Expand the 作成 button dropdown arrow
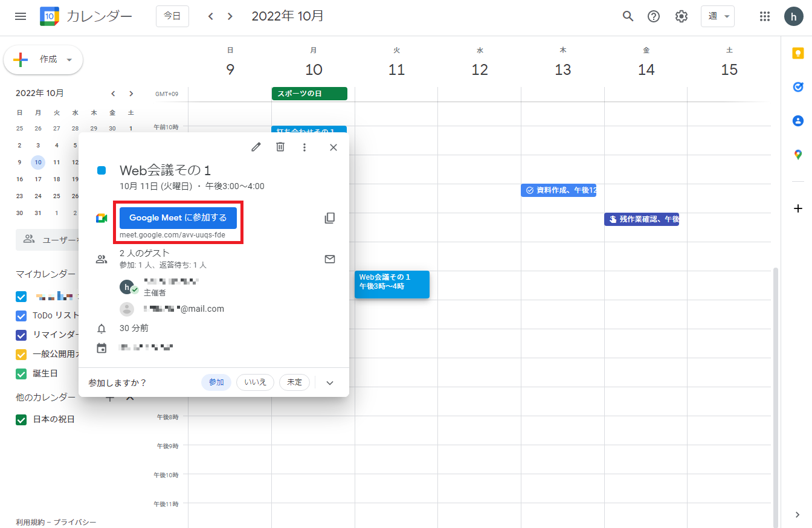The image size is (812, 528). [69, 60]
